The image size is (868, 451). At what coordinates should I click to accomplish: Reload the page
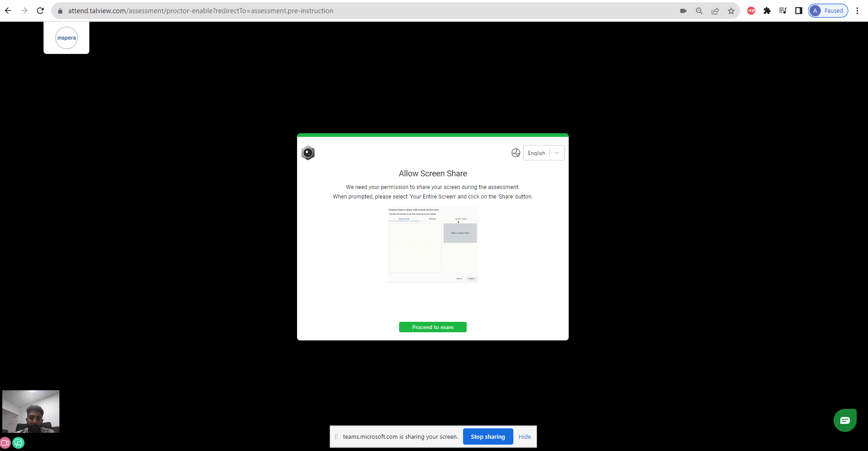(40, 10)
